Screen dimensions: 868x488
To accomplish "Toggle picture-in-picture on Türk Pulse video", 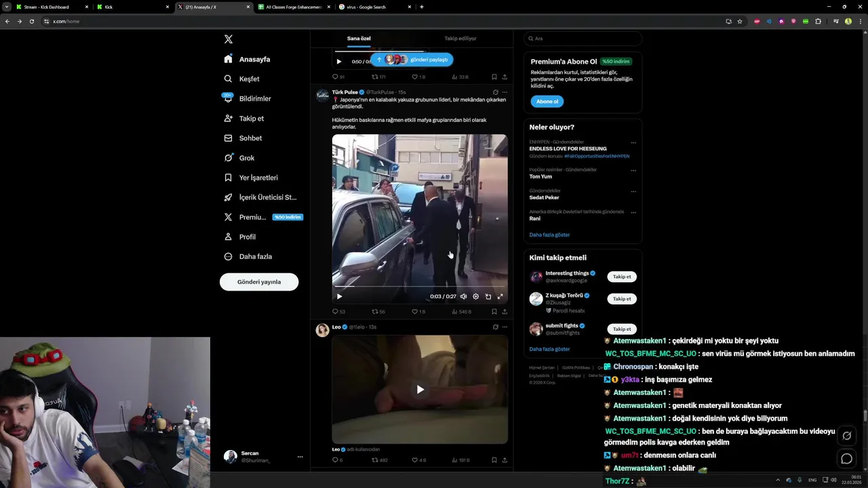I will (x=488, y=296).
